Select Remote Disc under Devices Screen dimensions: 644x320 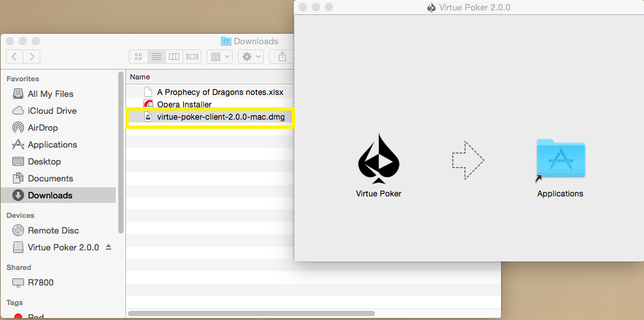click(53, 231)
